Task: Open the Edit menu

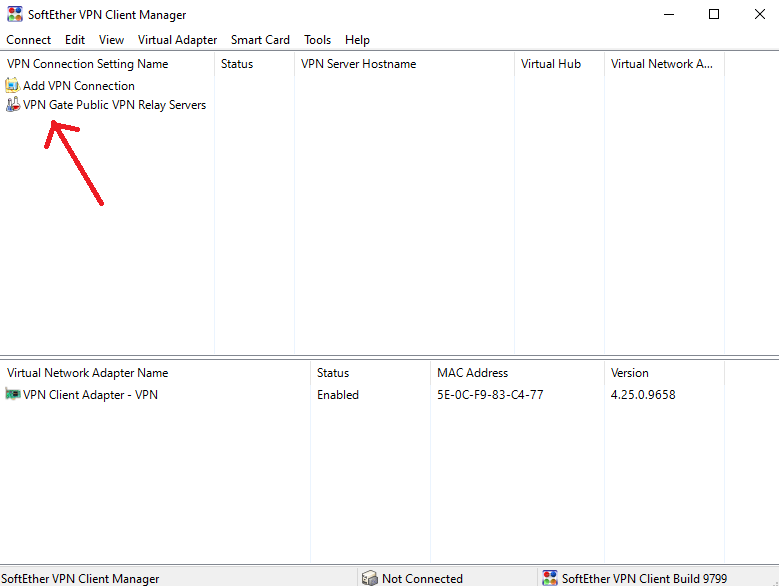Action: pos(75,40)
